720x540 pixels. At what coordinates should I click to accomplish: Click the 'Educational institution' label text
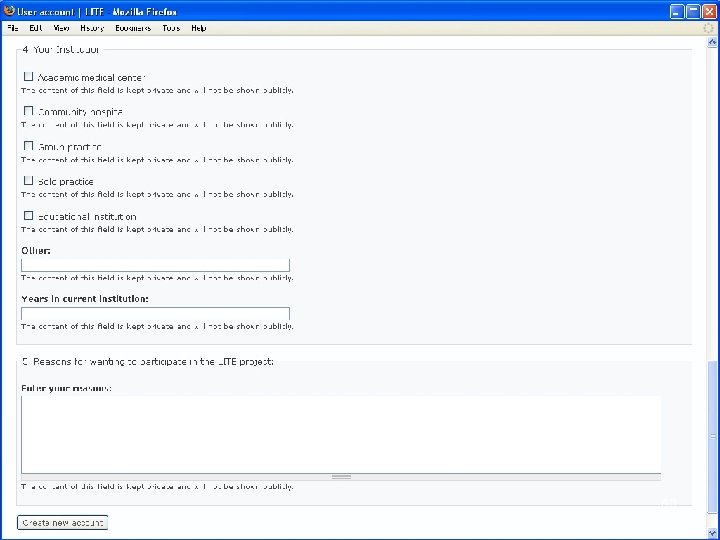pyautogui.click(x=87, y=217)
